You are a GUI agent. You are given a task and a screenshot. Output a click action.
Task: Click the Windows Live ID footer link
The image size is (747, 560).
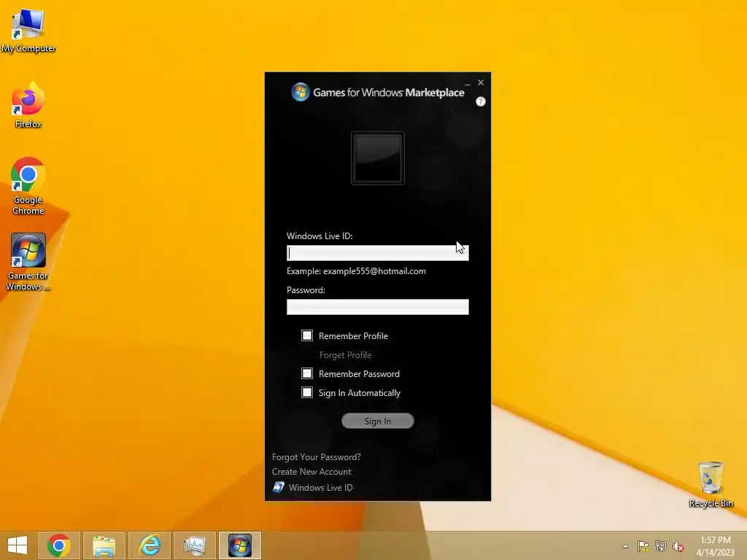tap(321, 488)
